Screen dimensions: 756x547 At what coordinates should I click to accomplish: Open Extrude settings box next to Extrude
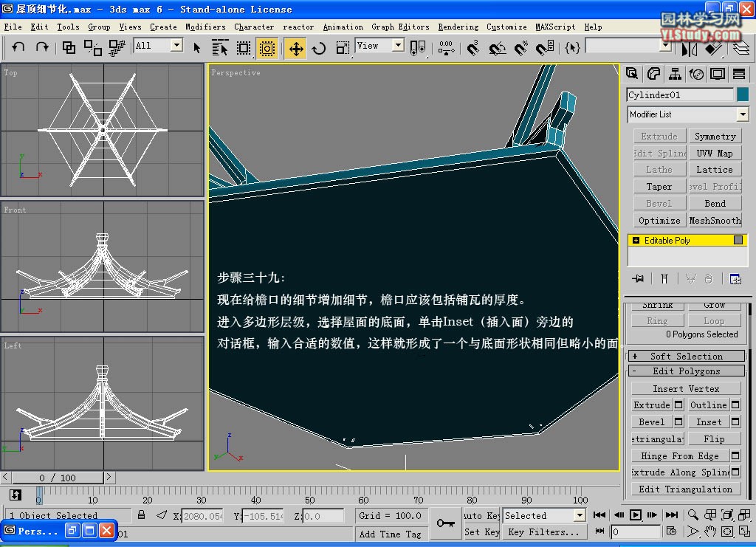click(x=678, y=405)
